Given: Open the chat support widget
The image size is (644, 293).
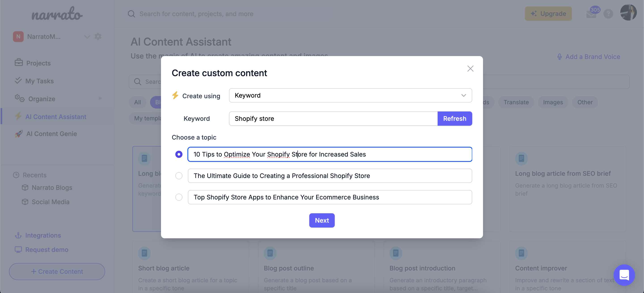Looking at the screenshot, I should [624, 275].
